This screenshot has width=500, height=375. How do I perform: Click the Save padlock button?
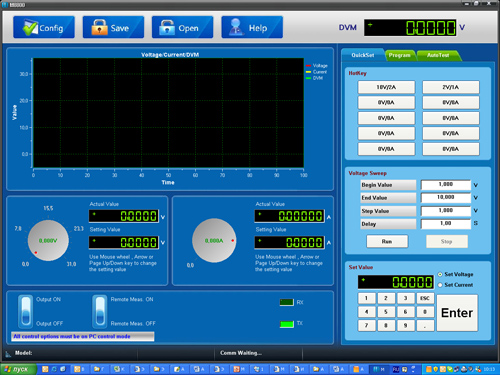click(x=113, y=27)
